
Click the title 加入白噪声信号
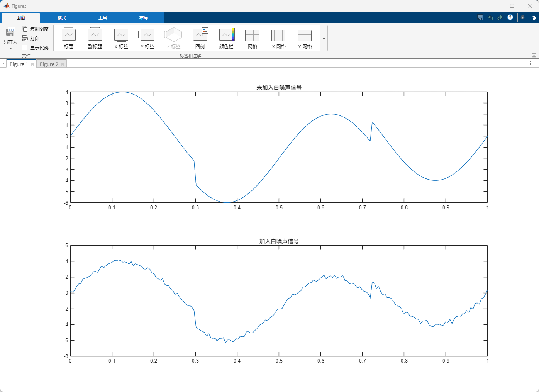point(279,241)
